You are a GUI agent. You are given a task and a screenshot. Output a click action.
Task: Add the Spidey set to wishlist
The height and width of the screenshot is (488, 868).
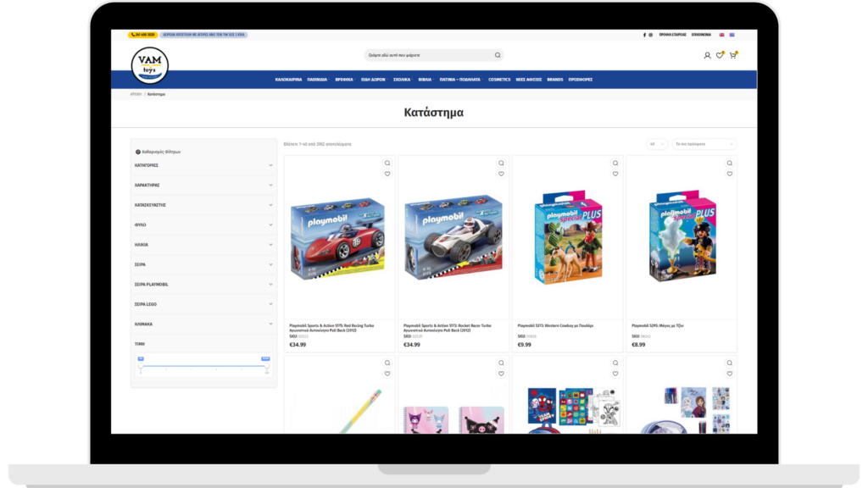615,374
